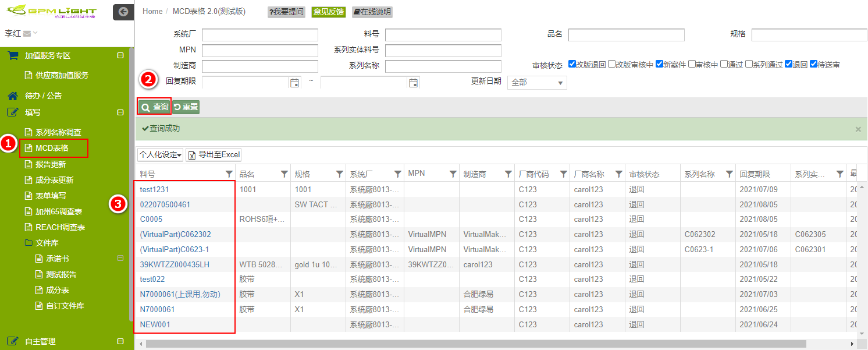
Task: Collapse 加值服务专区 section
Action: click(x=120, y=56)
